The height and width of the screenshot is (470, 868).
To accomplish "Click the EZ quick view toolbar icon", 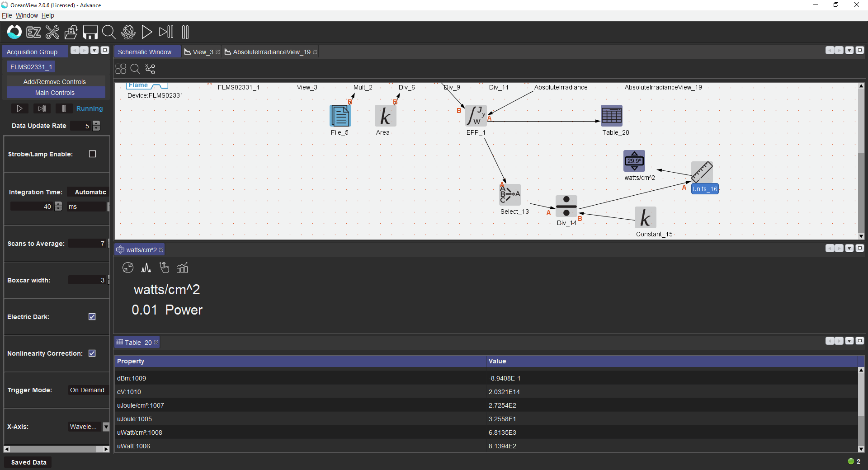I will pyautogui.click(x=33, y=32).
